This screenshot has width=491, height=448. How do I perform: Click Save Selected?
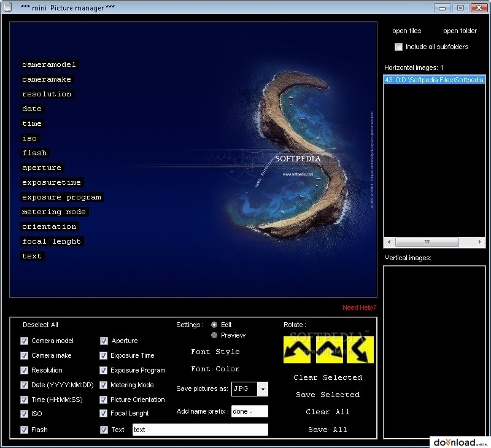pyautogui.click(x=328, y=395)
